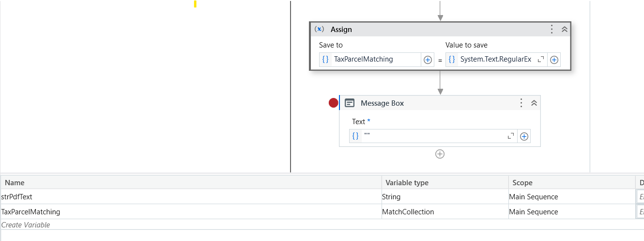Viewport: 644px width, 241px height.
Task: Collapse the Assign activity
Action: [564, 30]
